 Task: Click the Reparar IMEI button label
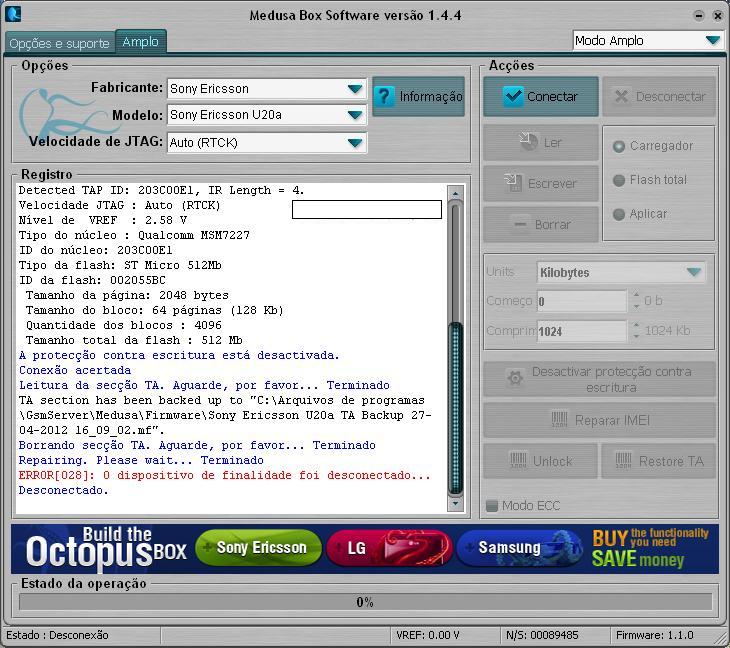click(612, 420)
